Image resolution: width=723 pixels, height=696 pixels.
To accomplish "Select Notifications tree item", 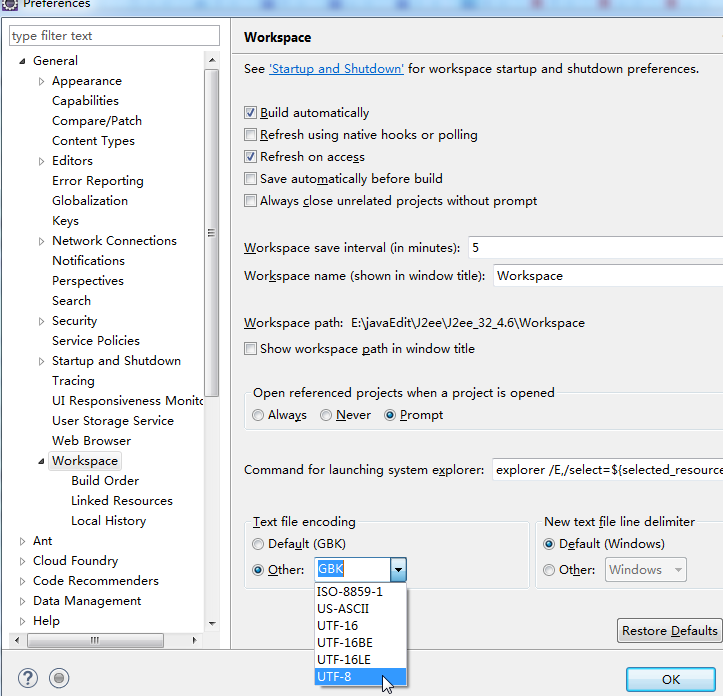I will point(89,261).
